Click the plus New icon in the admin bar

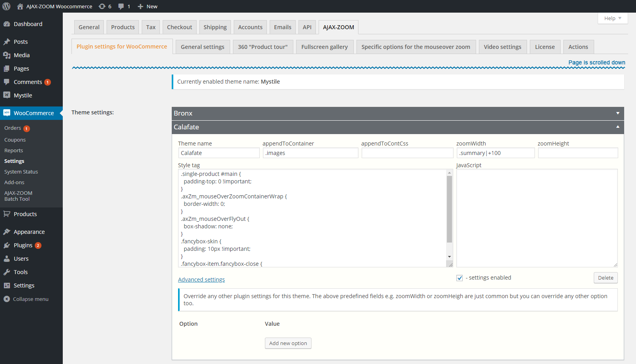point(140,6)
